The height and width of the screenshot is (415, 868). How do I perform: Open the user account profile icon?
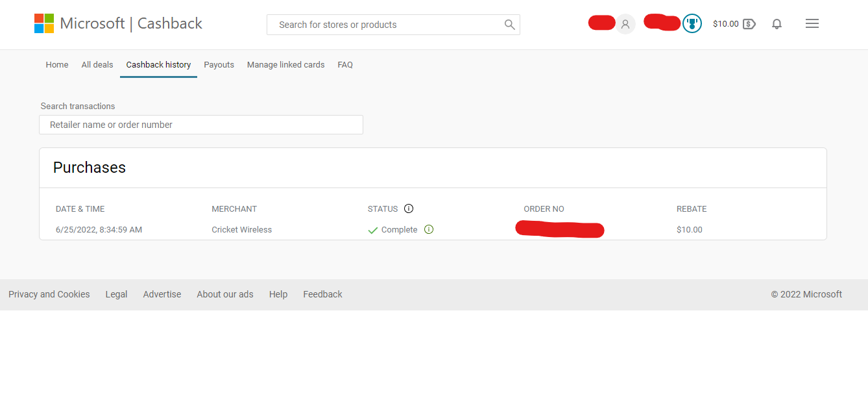[x=625, y=24]
